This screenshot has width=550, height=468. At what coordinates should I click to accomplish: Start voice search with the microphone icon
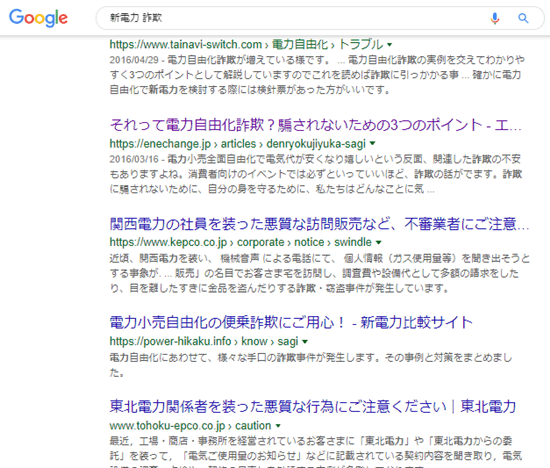pos(495,18)
